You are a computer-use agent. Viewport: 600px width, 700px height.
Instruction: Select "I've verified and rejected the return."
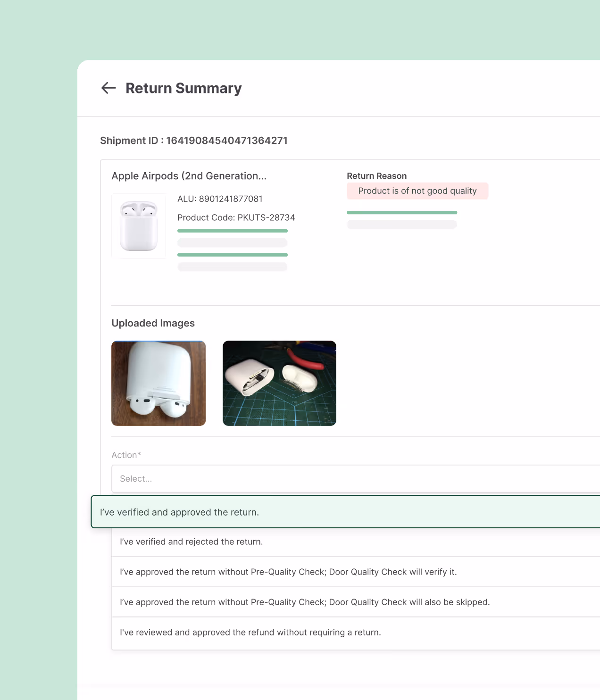191,542
